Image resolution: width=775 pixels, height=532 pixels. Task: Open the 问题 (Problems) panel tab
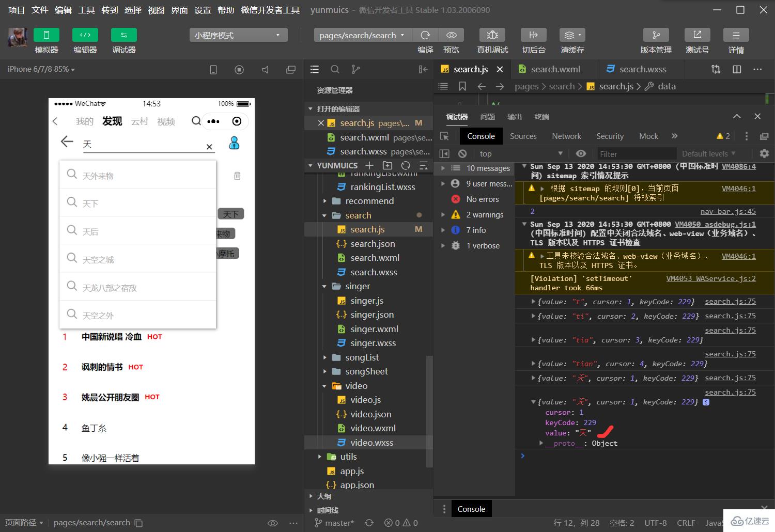point(487,117)
